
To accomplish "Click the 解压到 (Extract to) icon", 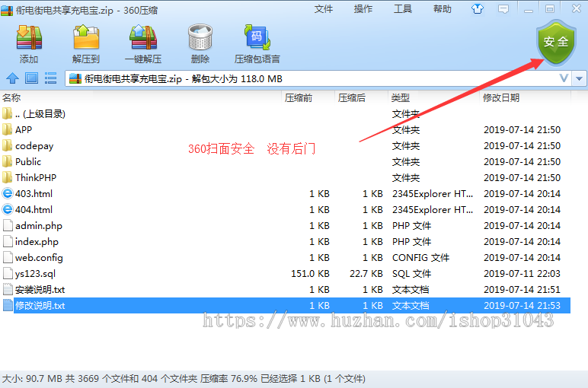I will (86, 37).
